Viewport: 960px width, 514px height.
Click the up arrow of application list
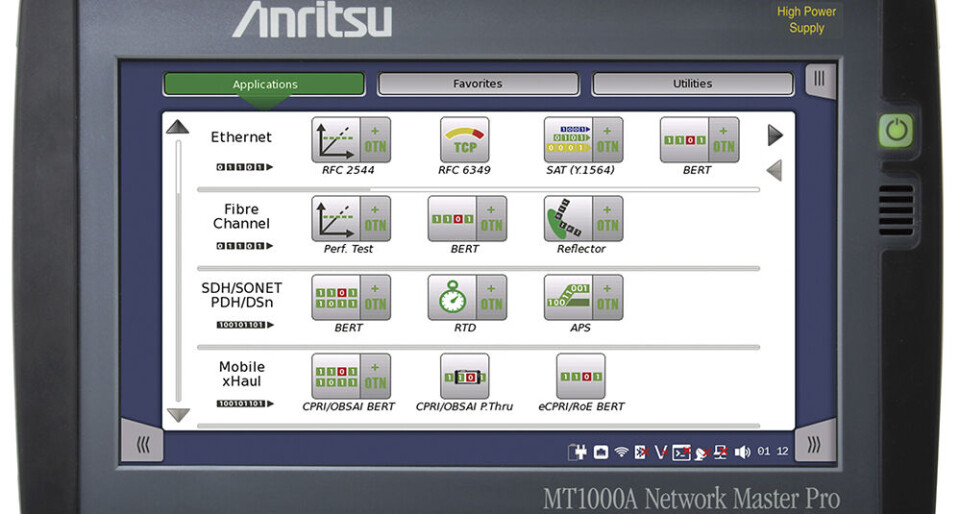point(178,127)
